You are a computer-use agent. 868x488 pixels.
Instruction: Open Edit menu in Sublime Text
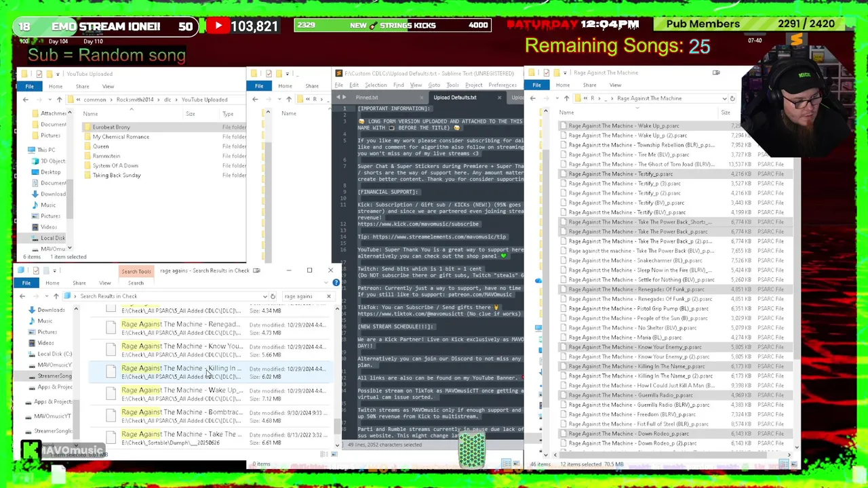tap(354, 85)
